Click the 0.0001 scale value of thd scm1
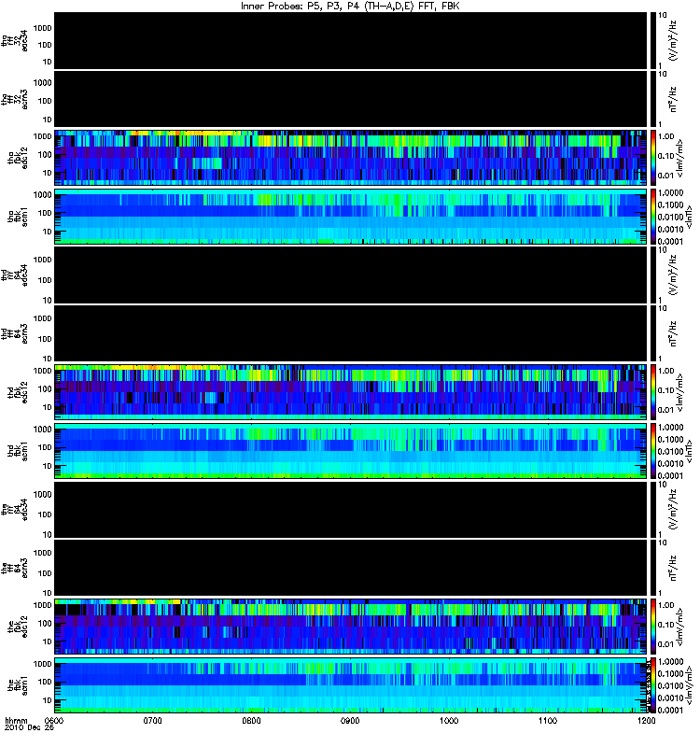Viewport: 700px width, 747px height. coord(670,475)
